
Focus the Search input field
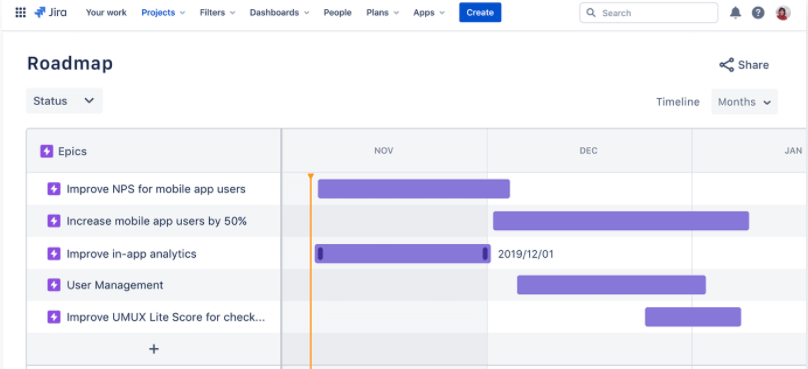[x=649, y=13]
